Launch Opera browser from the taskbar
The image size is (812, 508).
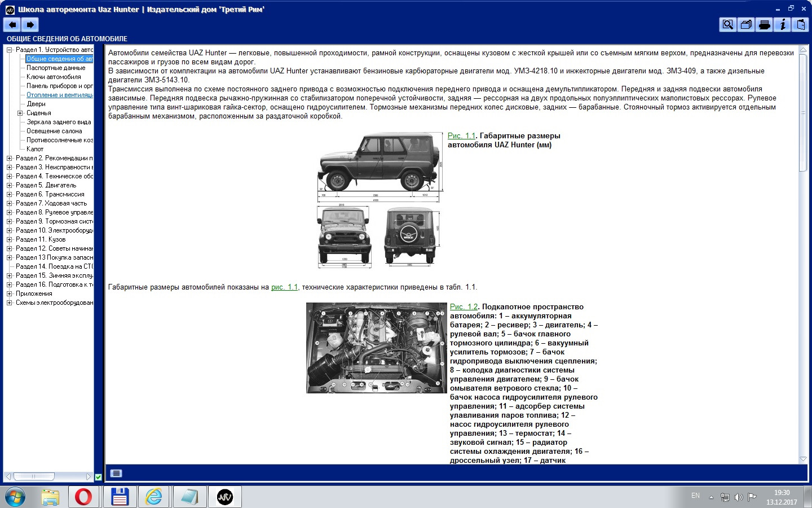click(83, 497)
